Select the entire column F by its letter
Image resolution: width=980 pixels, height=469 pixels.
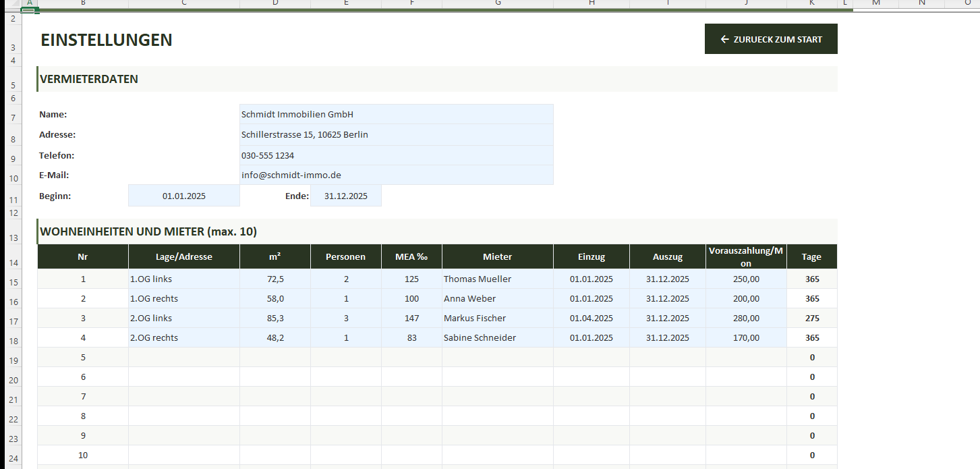(411, 5)
